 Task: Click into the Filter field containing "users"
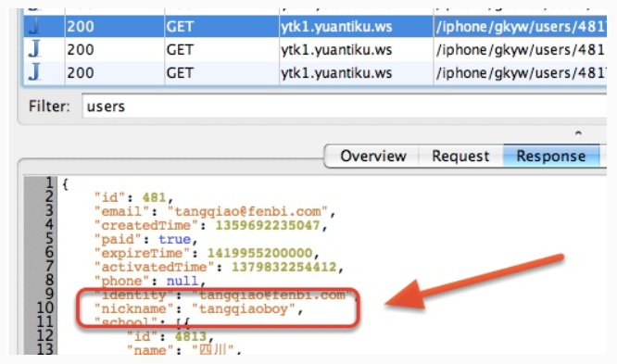345,106
